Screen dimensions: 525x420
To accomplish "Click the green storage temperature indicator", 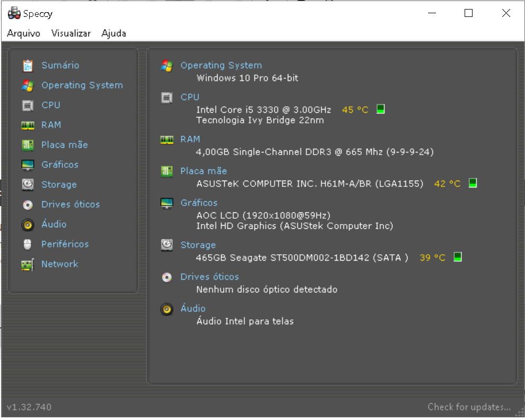I will tap(458, 257).
